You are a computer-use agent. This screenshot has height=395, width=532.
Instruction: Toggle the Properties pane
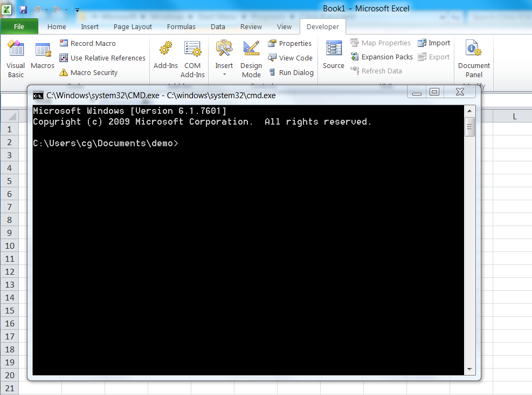point(291,43)
